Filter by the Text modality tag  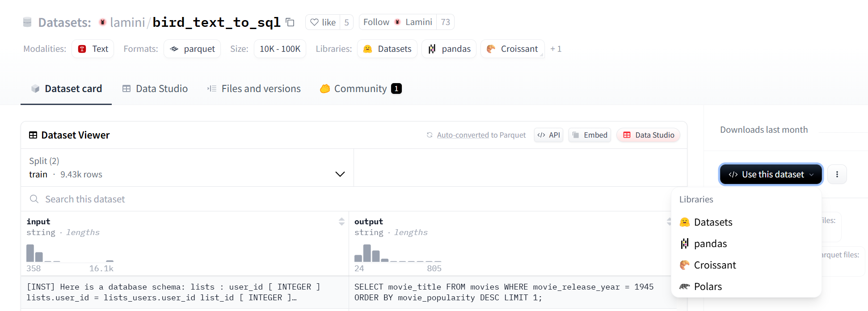tap(93, 49)
